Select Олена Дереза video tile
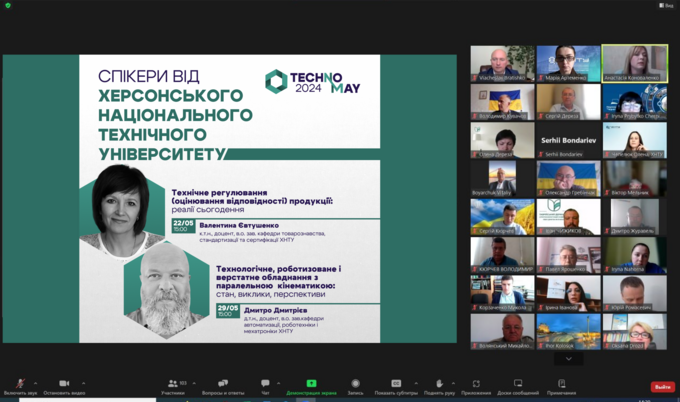680x402 pixels. point(503,140)
